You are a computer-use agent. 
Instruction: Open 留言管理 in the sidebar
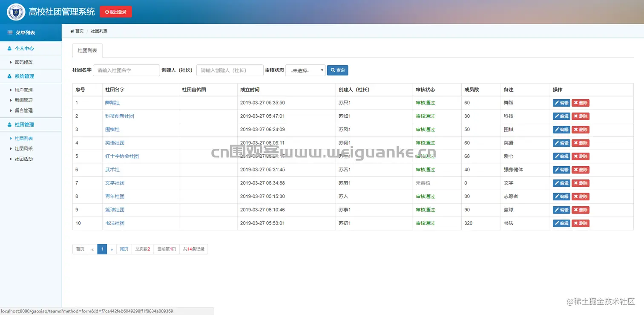pos(24,110)
